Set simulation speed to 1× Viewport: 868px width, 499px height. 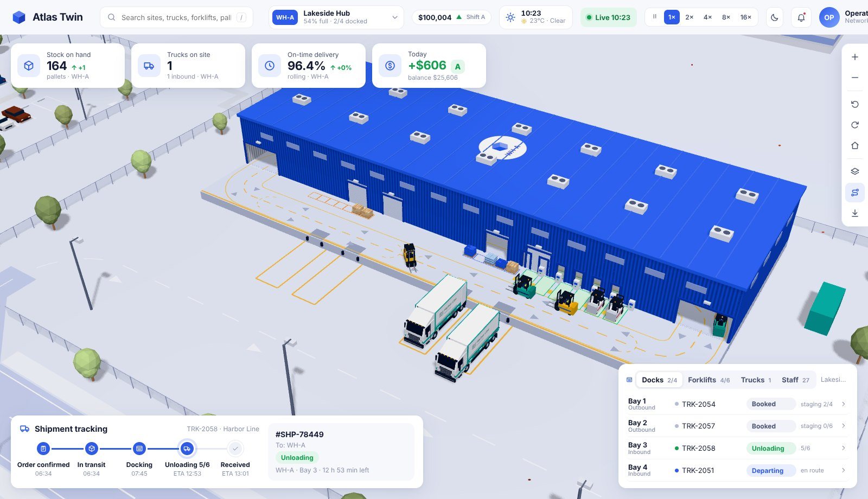point(672,17)
